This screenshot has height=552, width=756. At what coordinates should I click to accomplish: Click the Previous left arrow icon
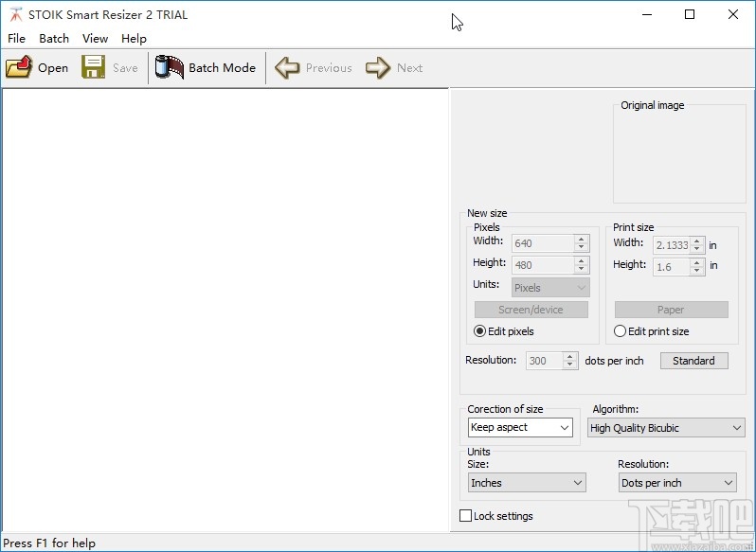point(287,67)
